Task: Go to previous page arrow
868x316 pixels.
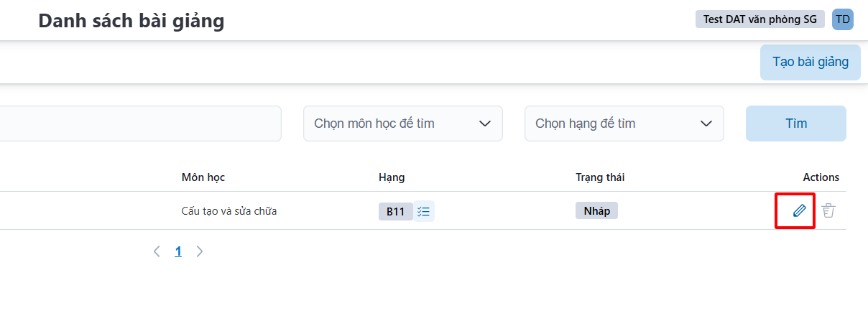Action: click(x=157, y=251)
